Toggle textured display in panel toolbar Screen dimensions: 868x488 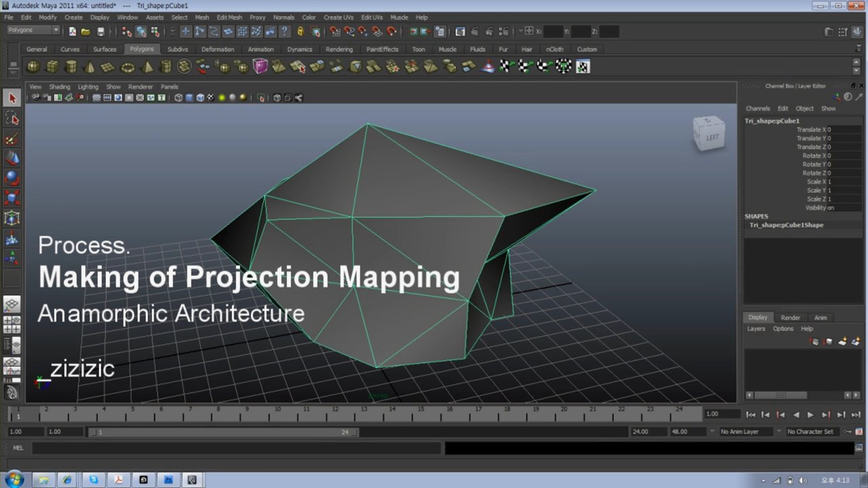(x=211, y=98)
